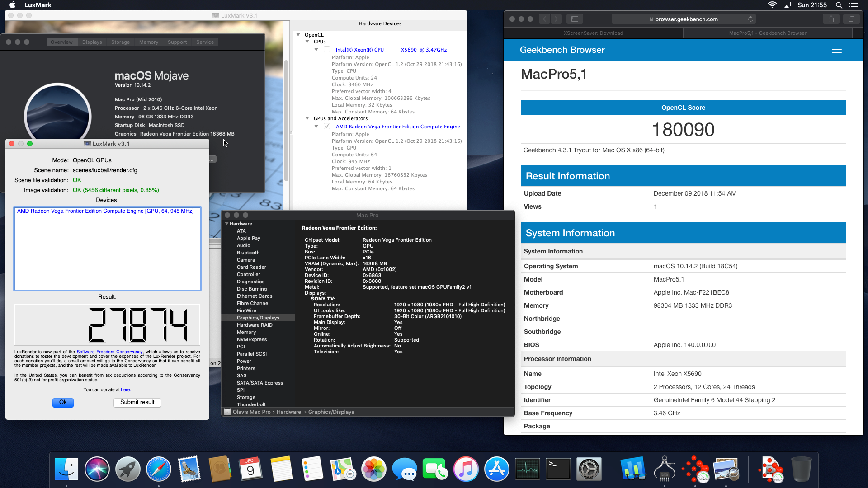The width and height of the screenshot is (868, 488).
Task: Switch to the Displays tab
Action: click(92, 42)
